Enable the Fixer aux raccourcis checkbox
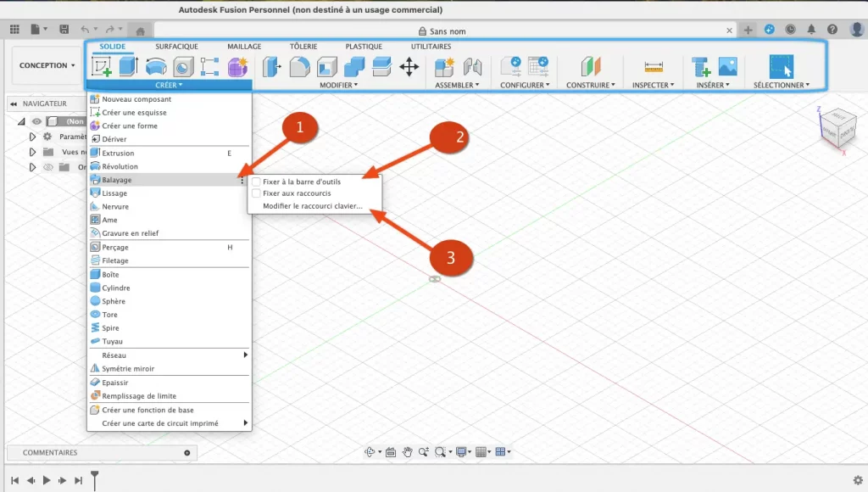868x492 pixels. 256,193
